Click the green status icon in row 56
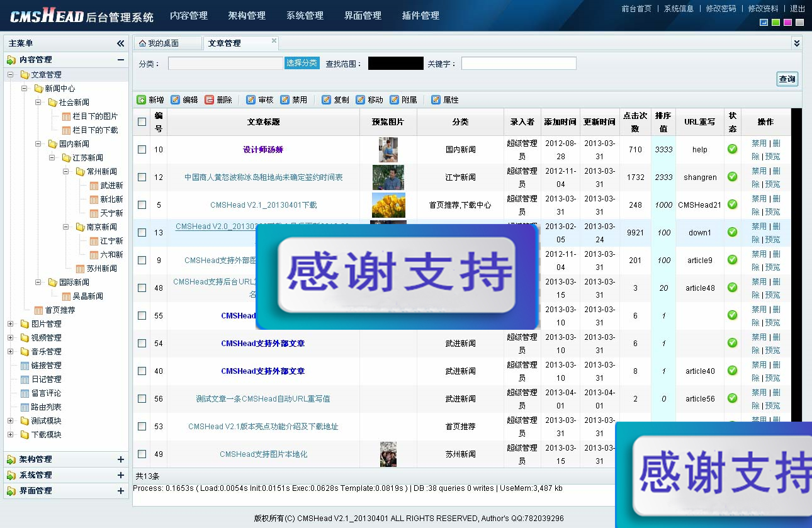Image resolution: width=812 pixels, height=528 pixels. 732,398
